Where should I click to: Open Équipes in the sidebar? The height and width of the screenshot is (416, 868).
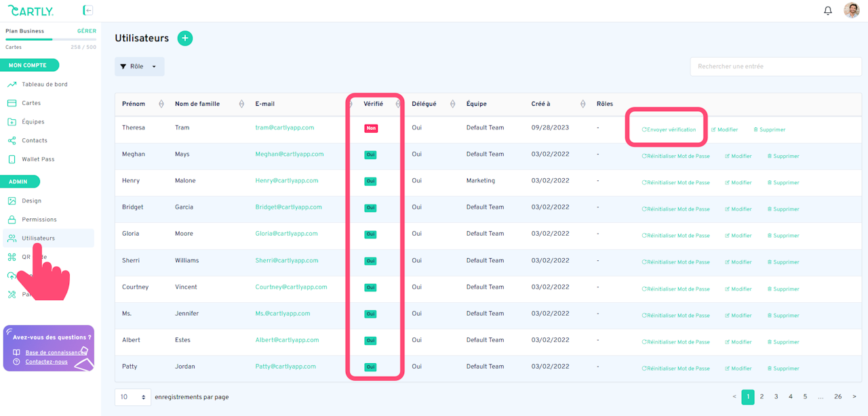coord(33,122)
